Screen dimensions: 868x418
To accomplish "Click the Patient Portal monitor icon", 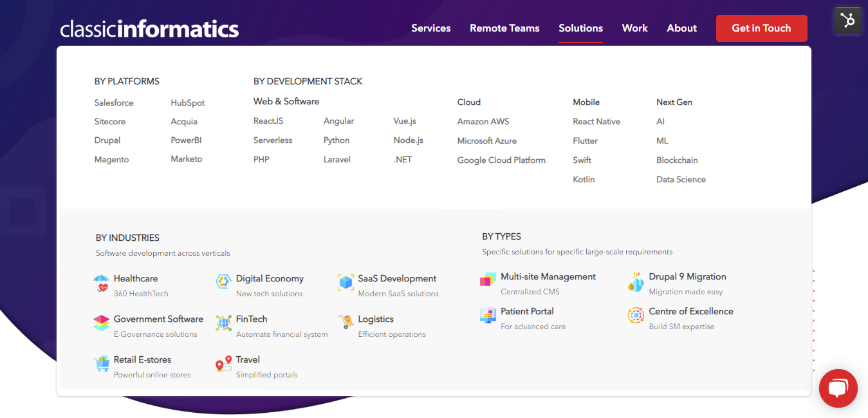I will coord(488,316).
